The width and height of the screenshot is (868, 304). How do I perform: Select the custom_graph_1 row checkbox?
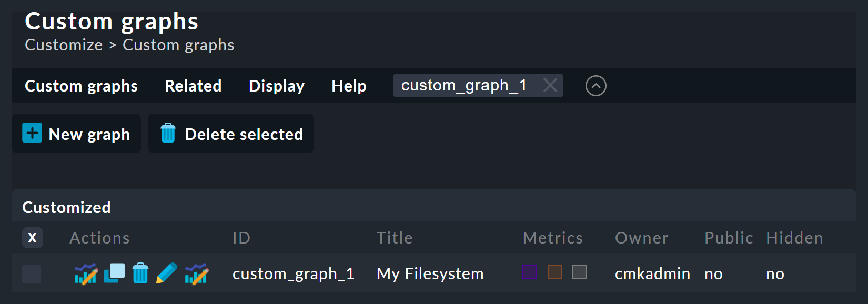[x=32, y=274]
